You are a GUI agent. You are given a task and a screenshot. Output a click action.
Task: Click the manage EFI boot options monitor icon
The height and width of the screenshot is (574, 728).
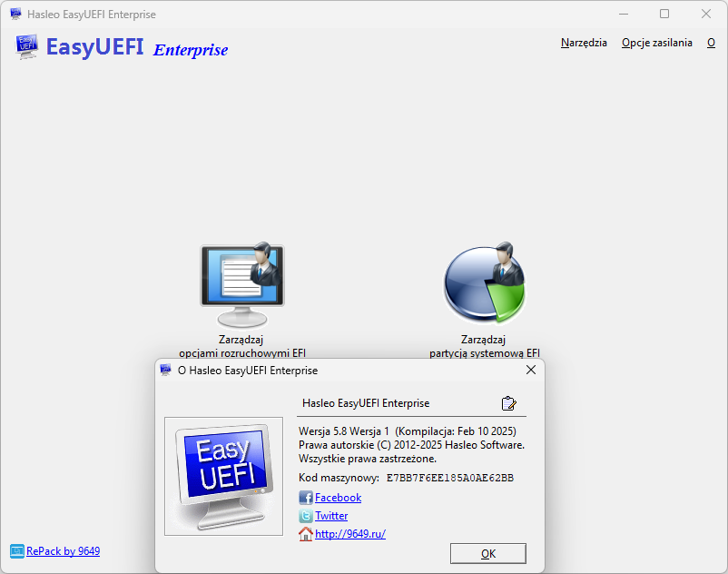(242, 284)
